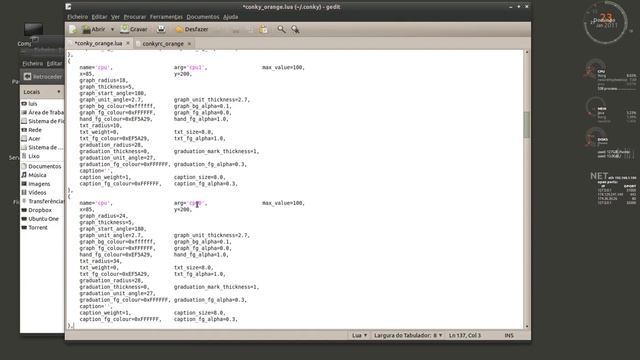Click the Find and Replace icon

295,29
